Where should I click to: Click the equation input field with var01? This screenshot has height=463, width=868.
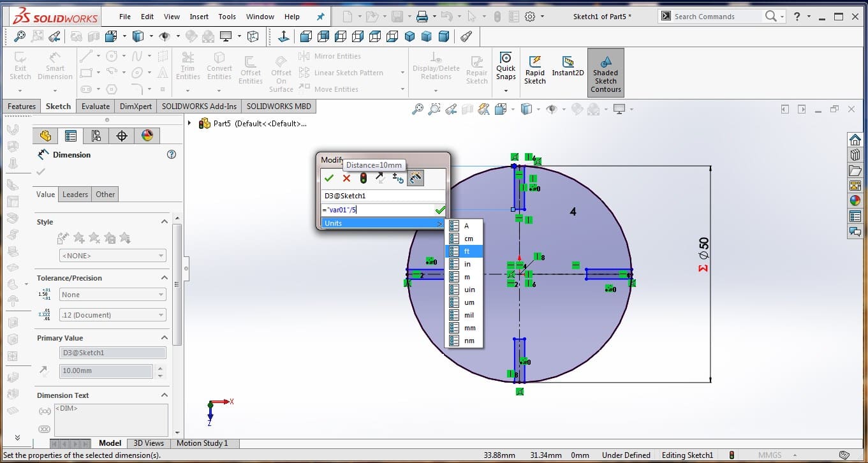(378, 209)
